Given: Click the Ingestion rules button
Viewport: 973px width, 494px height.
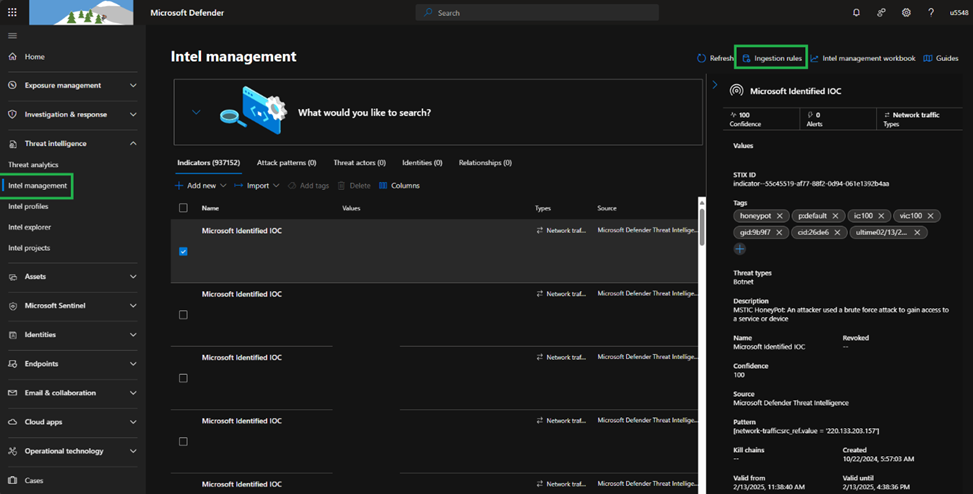Looking at the screenshot, I should coord(771,58).
